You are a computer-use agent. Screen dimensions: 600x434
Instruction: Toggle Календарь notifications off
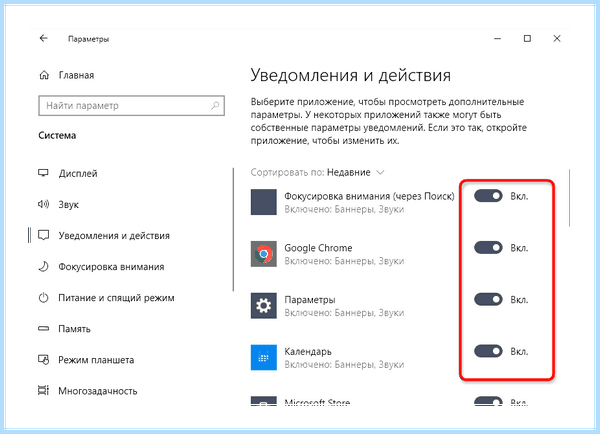[x=488, y=351]
